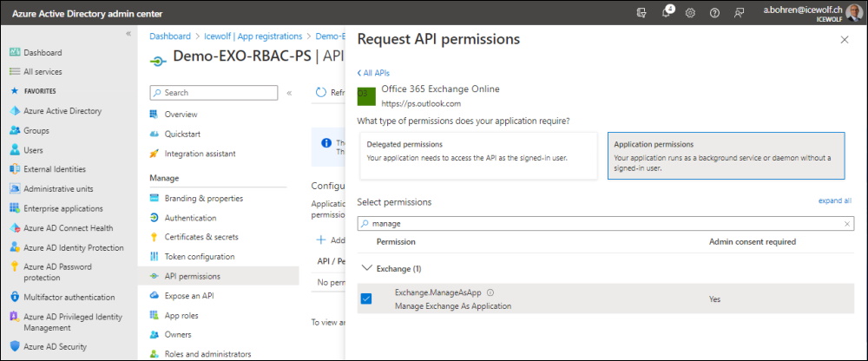The image size is (868, 361).
Task: Open Roles and administrators
Action: click(x=207, y=354)
